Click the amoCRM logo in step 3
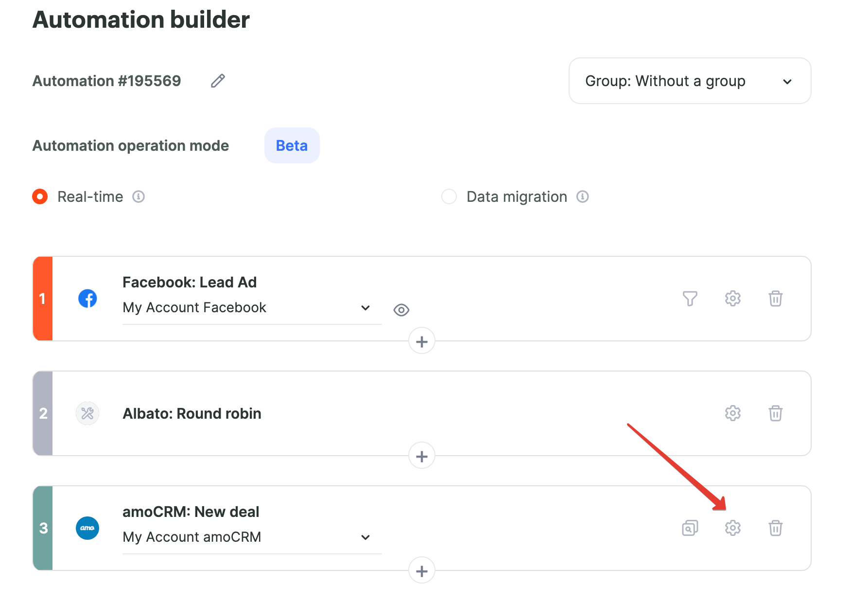The image size is (868, 603). pyautogui.click(x=87, y=528)
